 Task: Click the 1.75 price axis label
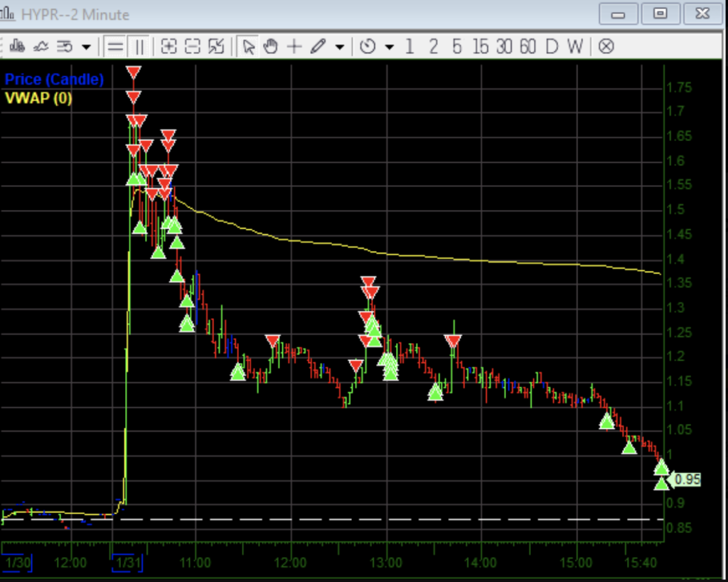[679, 88]
